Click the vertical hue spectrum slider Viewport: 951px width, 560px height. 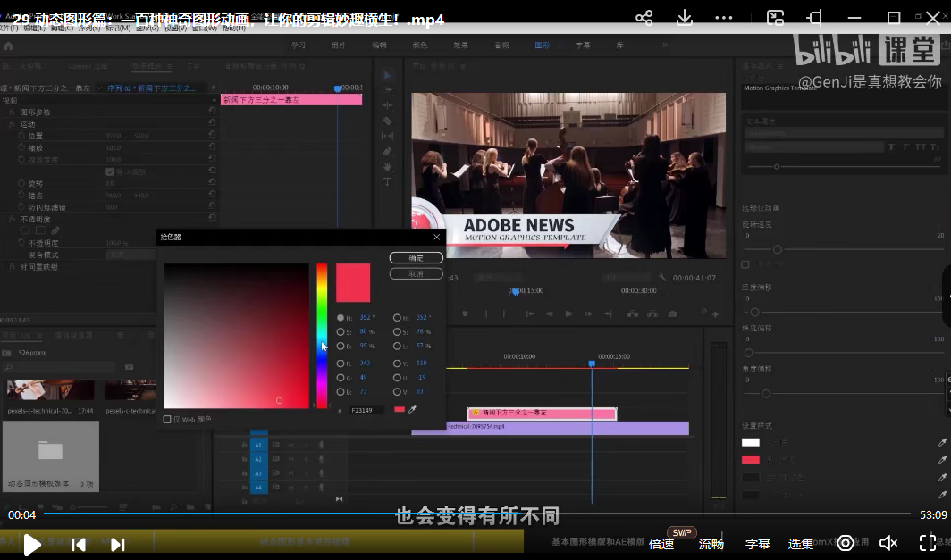click(x=322, y=336)
